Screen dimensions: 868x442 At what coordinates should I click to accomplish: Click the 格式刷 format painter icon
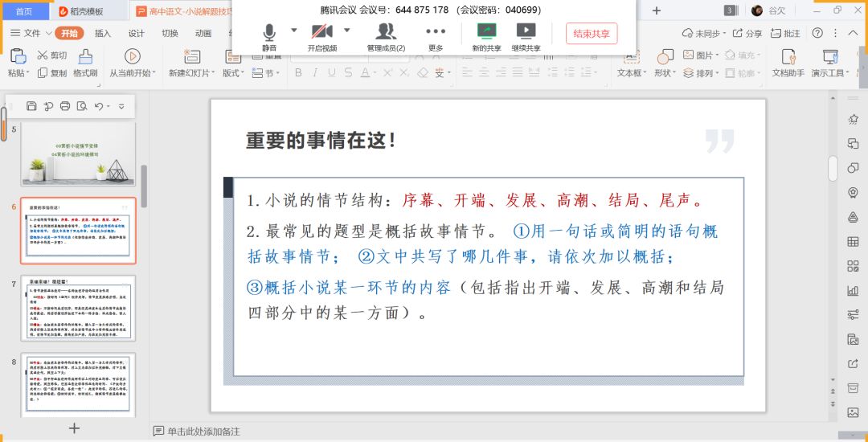point(85,57)
